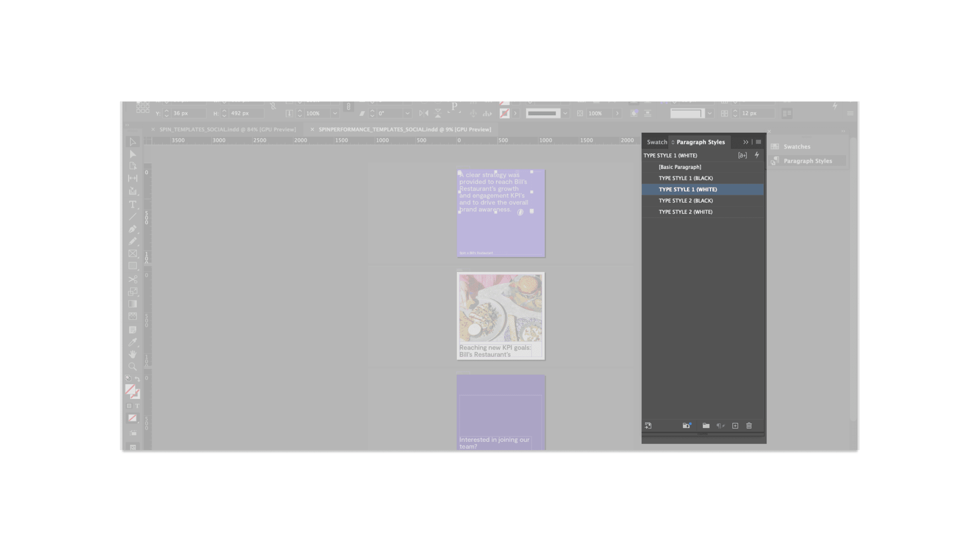The width and height of the screenshot is (980, 551).
Task: Close SPIN_TEMPLATES_SOCIAL.indd tab
Action: pos(153,130)
